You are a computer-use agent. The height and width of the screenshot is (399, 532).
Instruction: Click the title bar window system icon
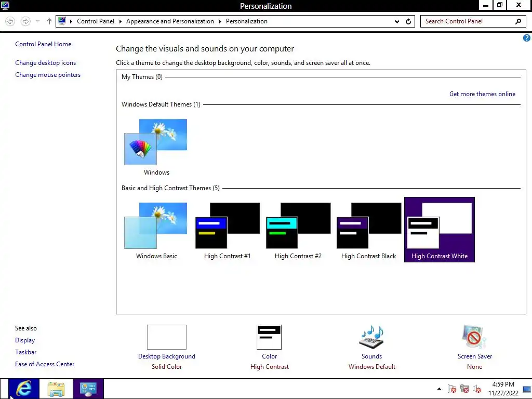(5, 5)
